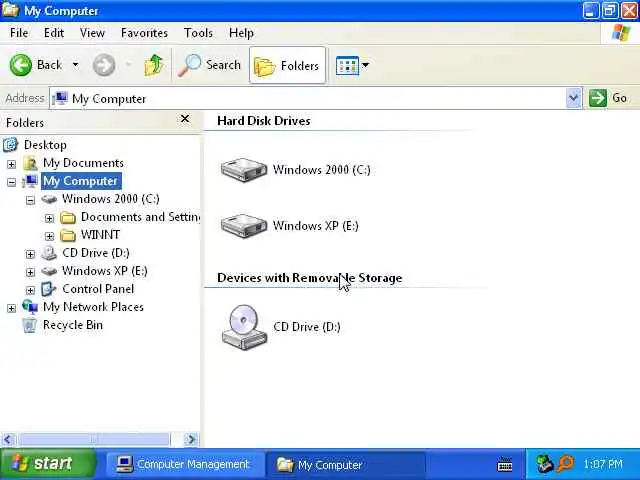
Task: Click My Network Places tree icon
Action: pos(30,307)
